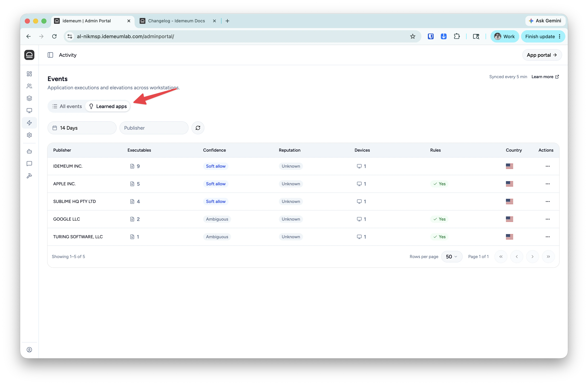
Task: Open actions menu for GOOGLE LLC row
Action: tap(548, 219)
